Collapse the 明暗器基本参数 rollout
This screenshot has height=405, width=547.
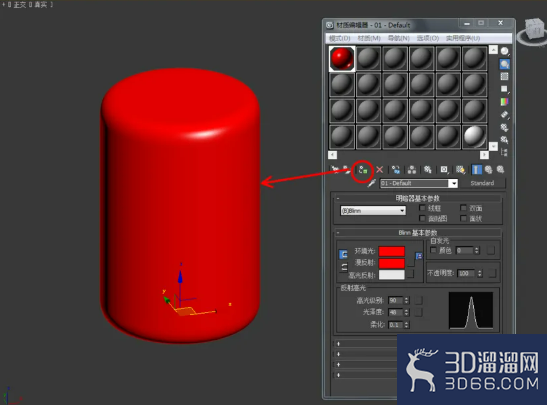pyautogui.click(x=418, y=198)
